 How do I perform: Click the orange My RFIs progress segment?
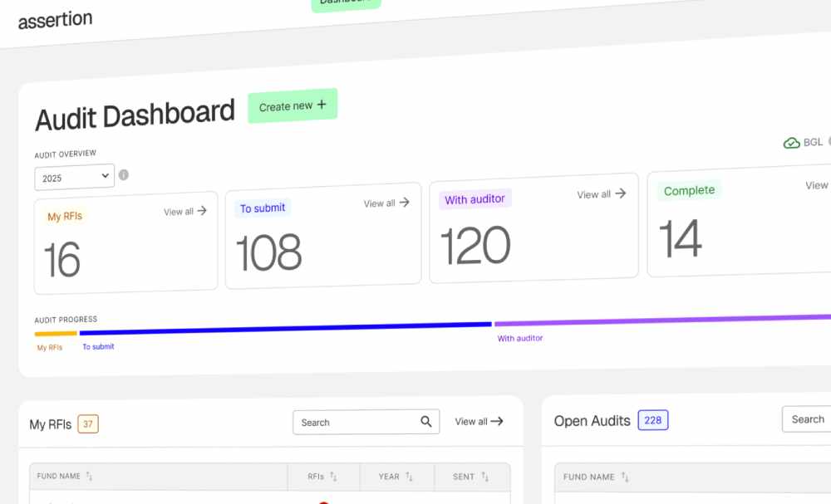(56, 334)
